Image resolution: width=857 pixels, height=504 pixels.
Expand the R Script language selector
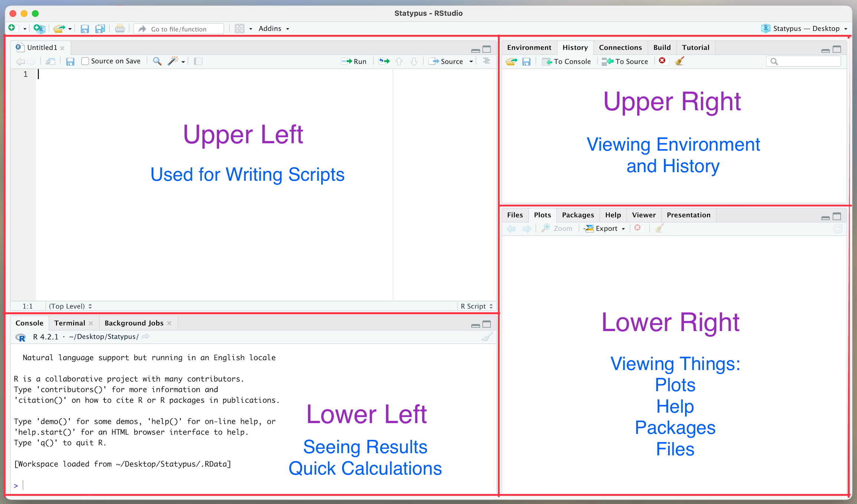pyautogui.click(x=476, y=306)
